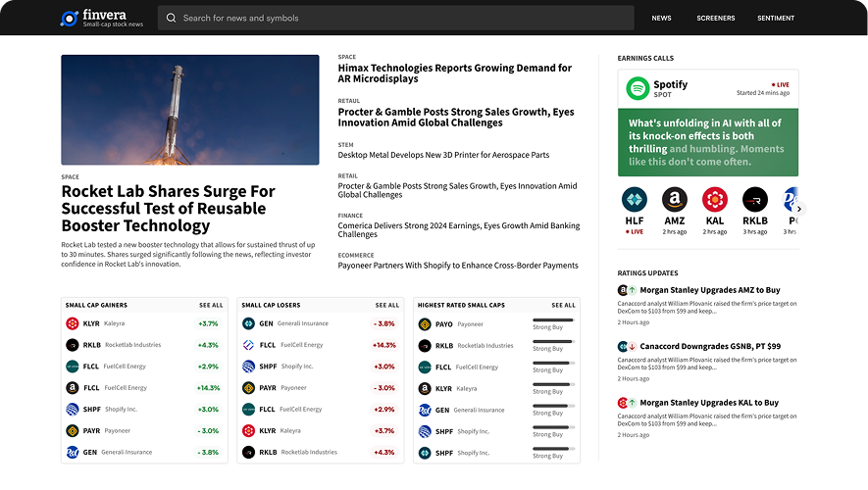Open Canaccord Downgrades GSNB, PT $99
868x490 pixels.
click(x=710, y=346)
